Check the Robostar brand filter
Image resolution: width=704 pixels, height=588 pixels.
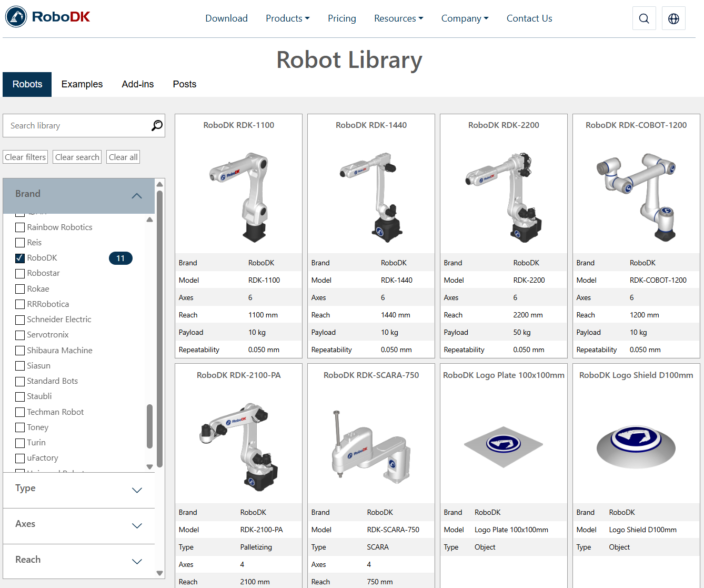click(x=20, y=273)
